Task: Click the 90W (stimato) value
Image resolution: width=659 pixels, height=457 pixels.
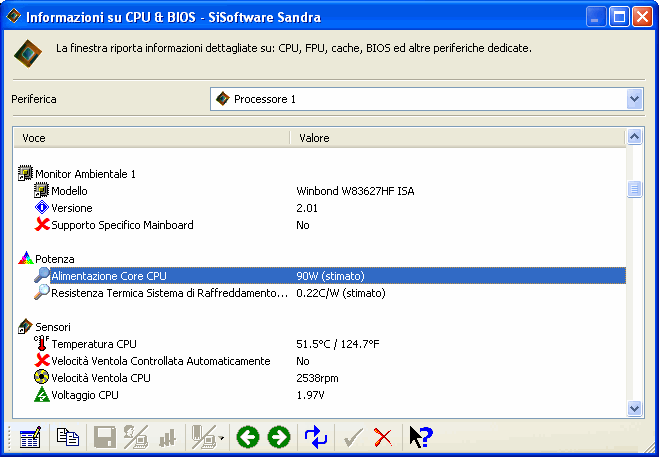Action: click(330, 276)
